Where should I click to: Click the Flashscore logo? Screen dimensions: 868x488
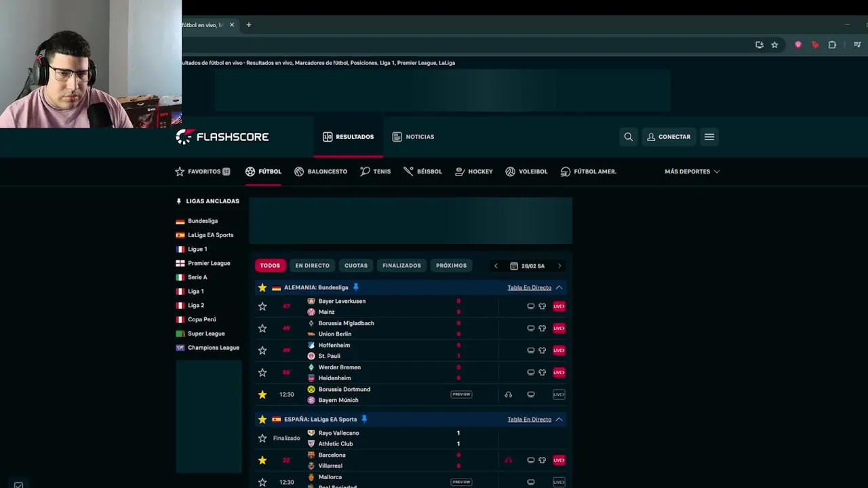(x=222, y=137)
